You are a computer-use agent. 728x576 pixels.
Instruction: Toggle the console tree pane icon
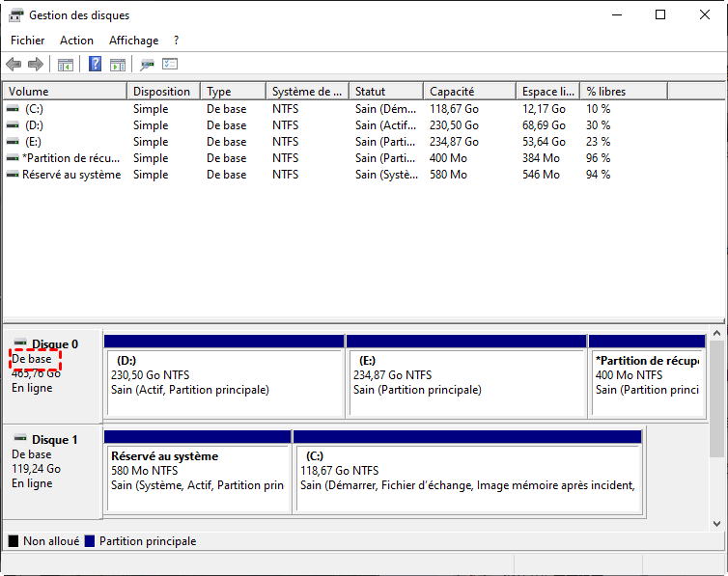tap(66, 65)
